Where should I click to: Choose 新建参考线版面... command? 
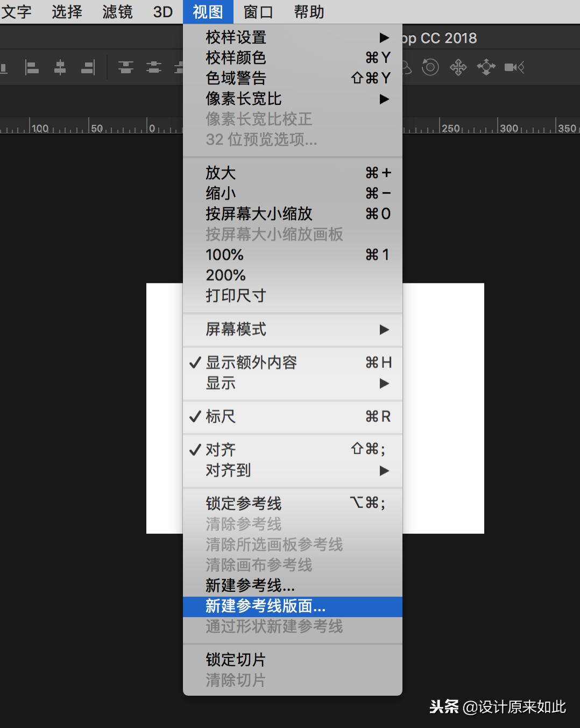click(264, 606)
